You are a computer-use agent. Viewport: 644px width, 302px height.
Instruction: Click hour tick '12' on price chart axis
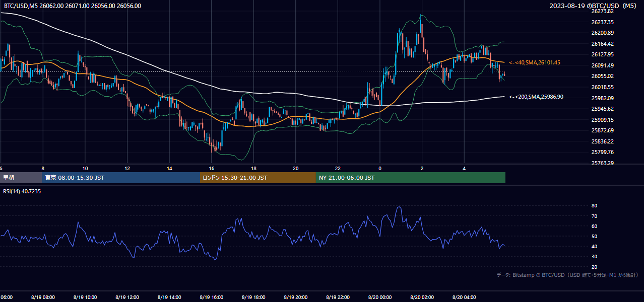[127, 168]
